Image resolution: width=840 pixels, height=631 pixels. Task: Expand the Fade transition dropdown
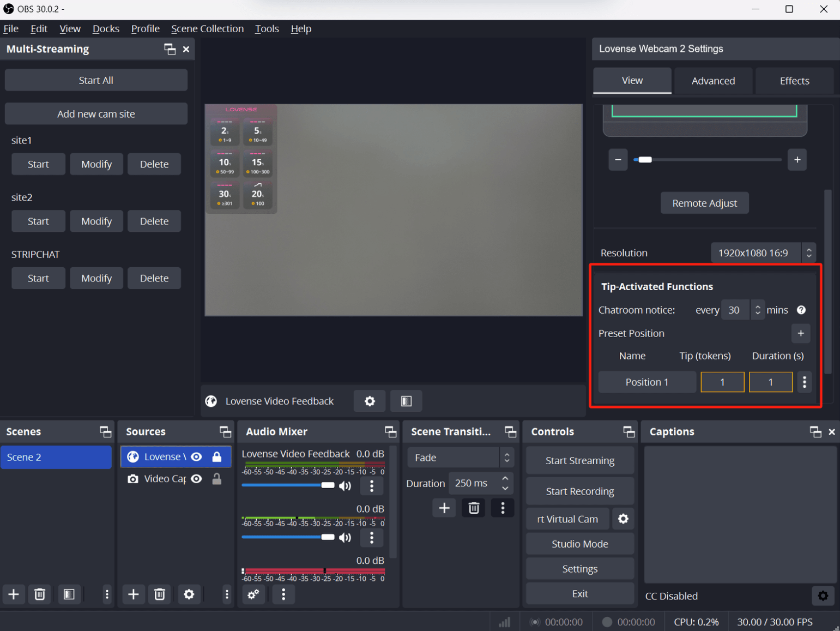click(460, 458)
